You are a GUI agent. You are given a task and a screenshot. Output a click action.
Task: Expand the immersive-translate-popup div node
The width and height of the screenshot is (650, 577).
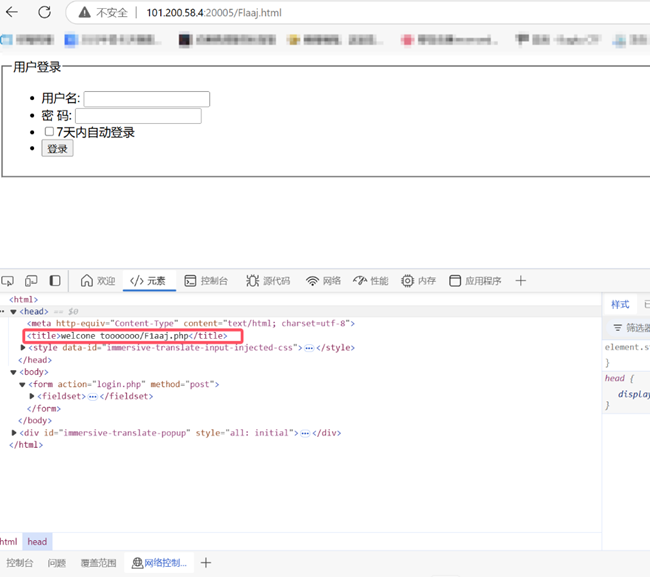13,433
